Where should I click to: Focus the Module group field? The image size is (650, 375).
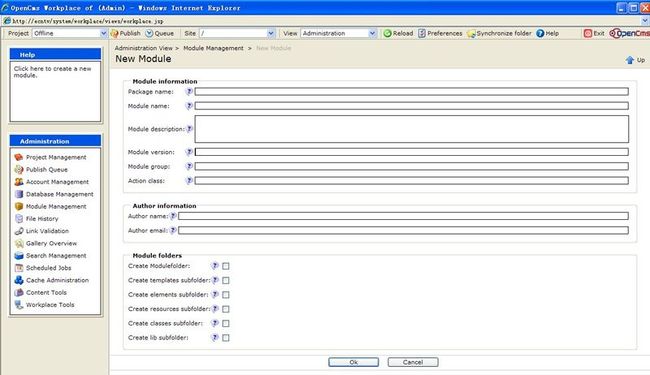(x=412, y=167)
